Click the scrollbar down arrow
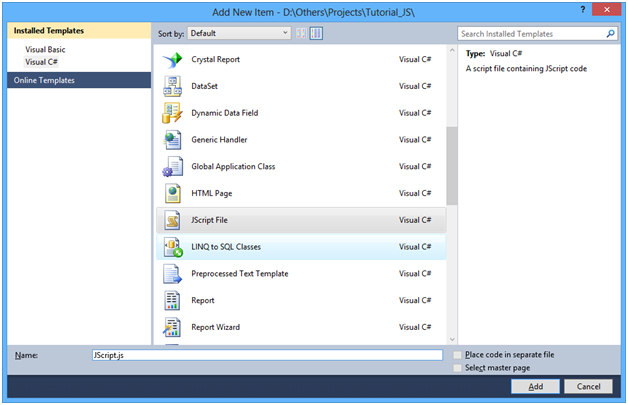Image resolution: width=628 pixels, height=405 pixels. point(452,340)
